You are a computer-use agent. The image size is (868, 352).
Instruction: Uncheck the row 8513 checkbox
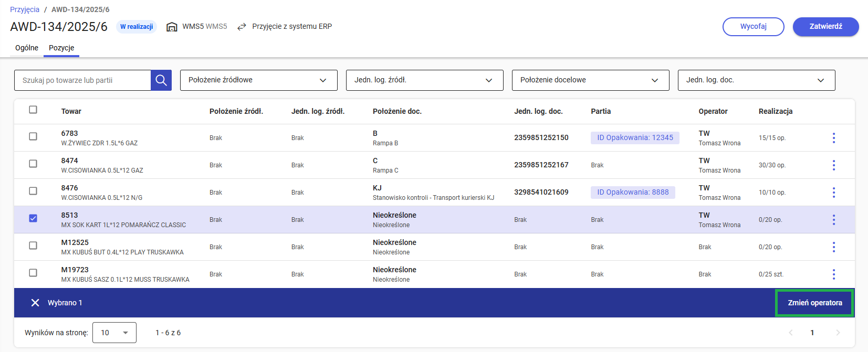pyautogui.click(x=33, y=218)
